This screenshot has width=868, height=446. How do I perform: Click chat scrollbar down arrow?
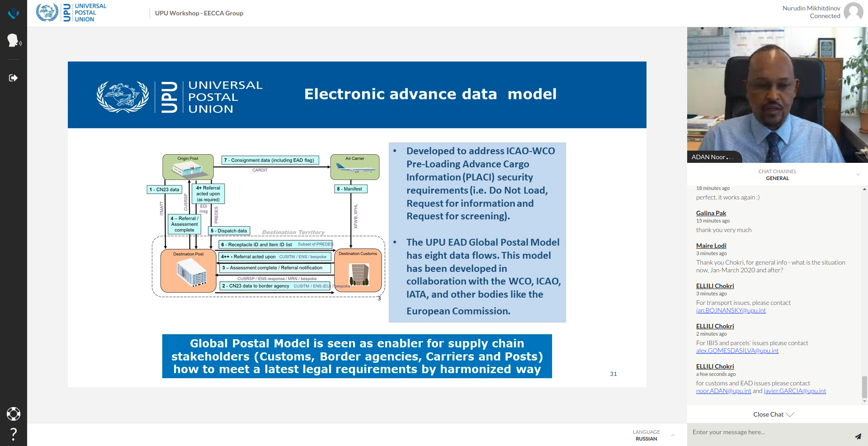tap(865, 401)
